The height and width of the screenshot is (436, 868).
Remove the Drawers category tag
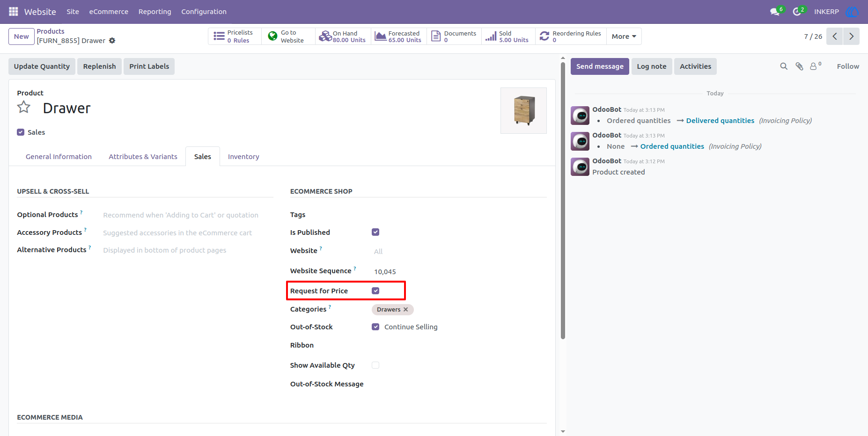click(406, 310)
